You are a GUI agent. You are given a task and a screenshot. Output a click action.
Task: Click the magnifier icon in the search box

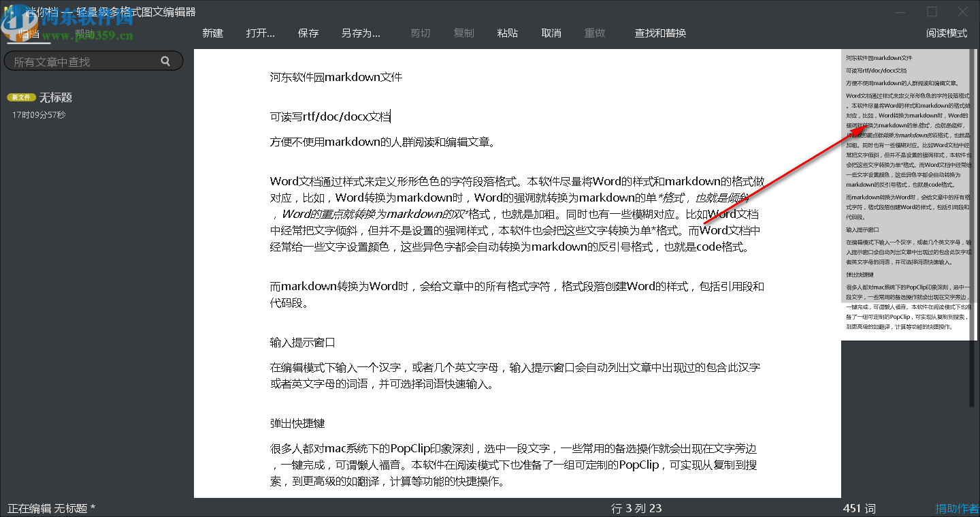(165, 61)
